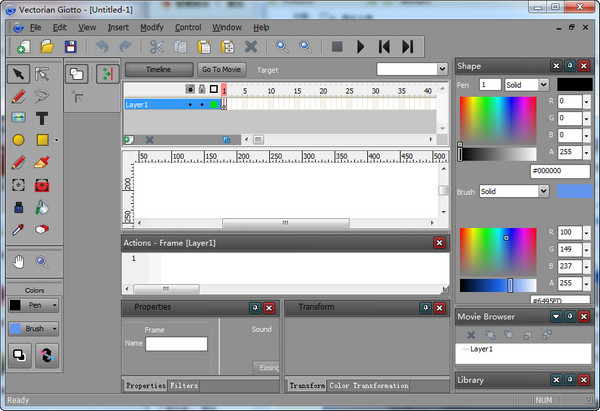Activate the Hand pan tool
Viewport: 600px width, 411px height.
click(x=18, y=262)
